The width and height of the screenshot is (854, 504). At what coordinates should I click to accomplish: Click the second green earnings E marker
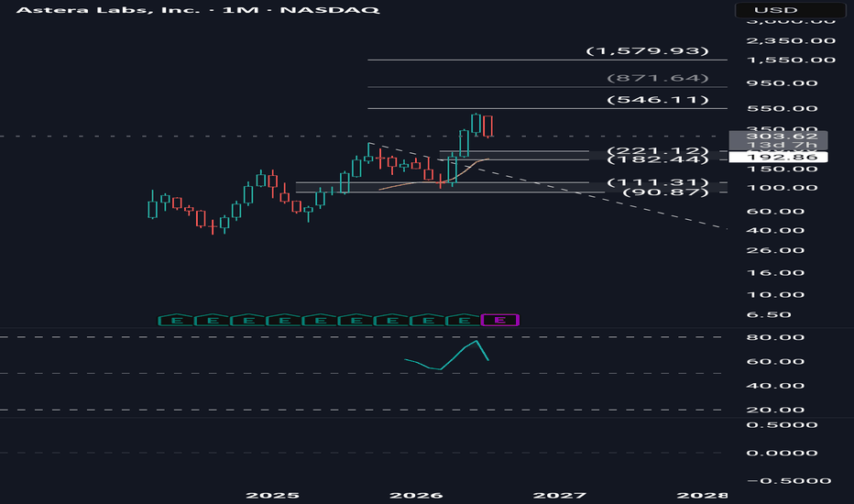coord(213,320)
